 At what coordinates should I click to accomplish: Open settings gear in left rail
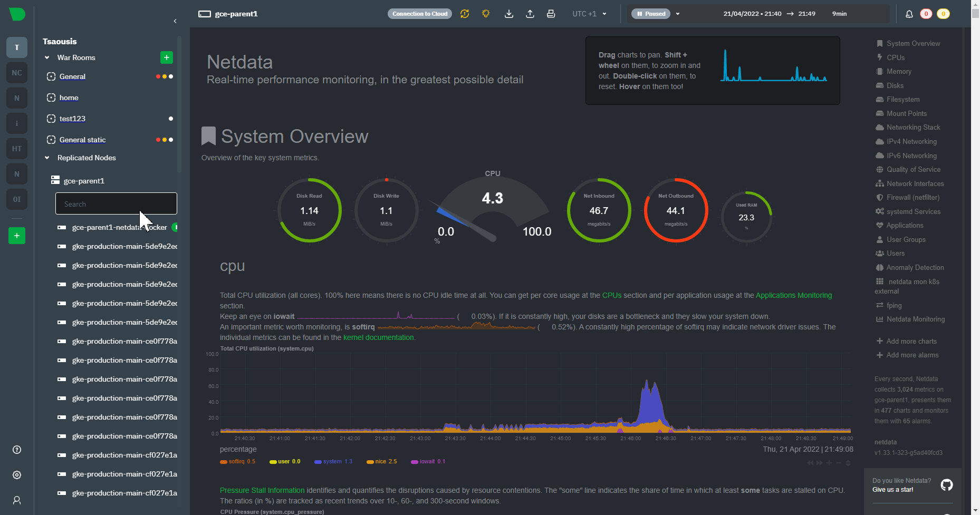point(17,475)
